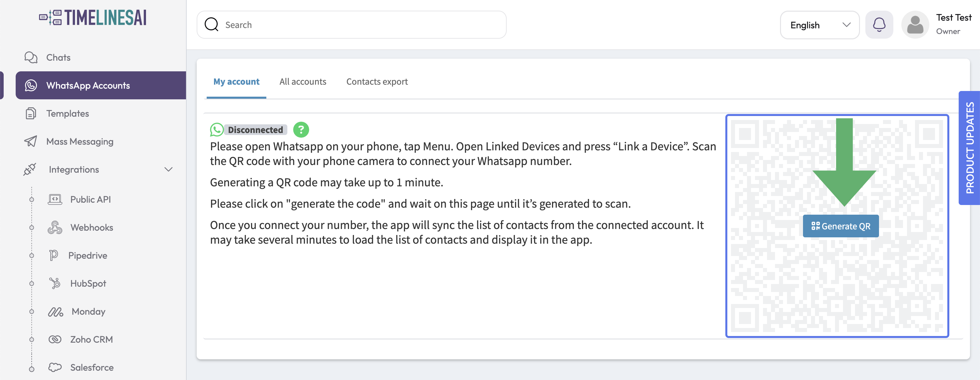980x380 pixels.
Task: Click the user avatar profile icon
Action: point(915,25)
